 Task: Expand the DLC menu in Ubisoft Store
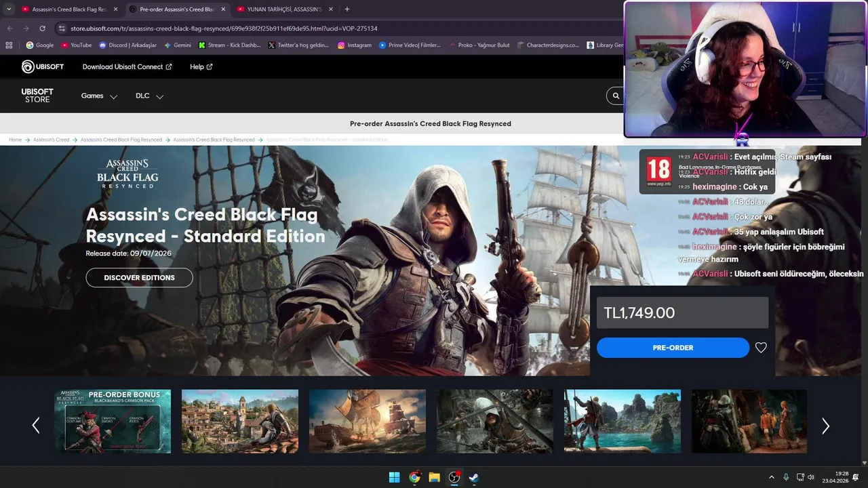(x=149, y=96)
